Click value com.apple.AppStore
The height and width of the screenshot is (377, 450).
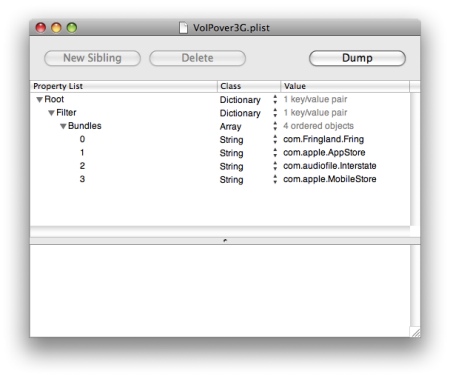(x=324, y=153)
